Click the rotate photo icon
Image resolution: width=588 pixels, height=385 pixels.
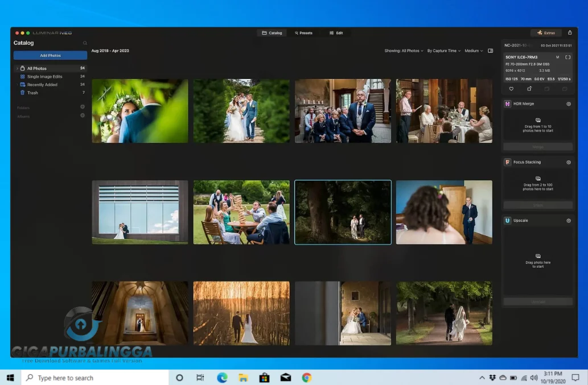tap(529, 89)
